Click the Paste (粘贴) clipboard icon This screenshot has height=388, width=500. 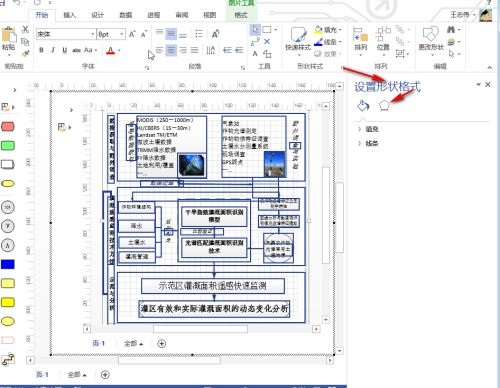tap(9, 35)
